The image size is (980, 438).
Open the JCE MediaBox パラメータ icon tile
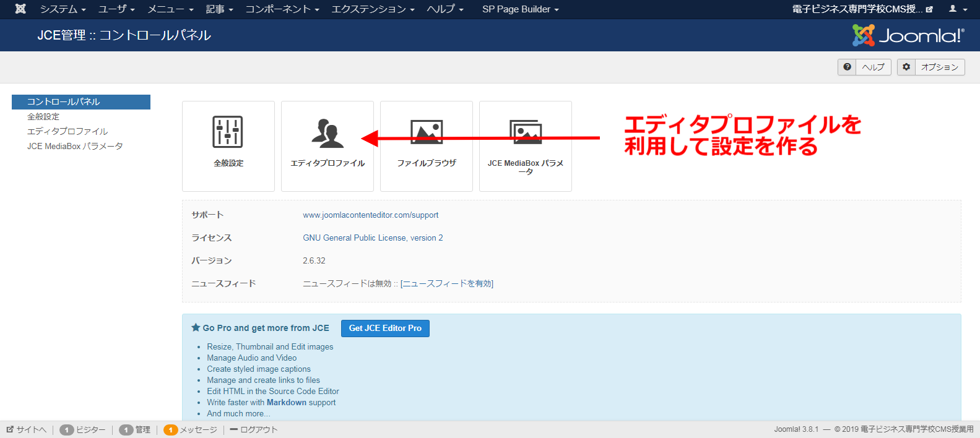click(x=526, y=146)
